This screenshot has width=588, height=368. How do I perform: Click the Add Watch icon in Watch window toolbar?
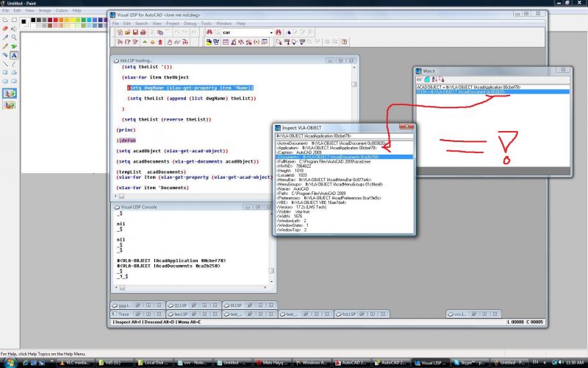[x=420, y=79]
